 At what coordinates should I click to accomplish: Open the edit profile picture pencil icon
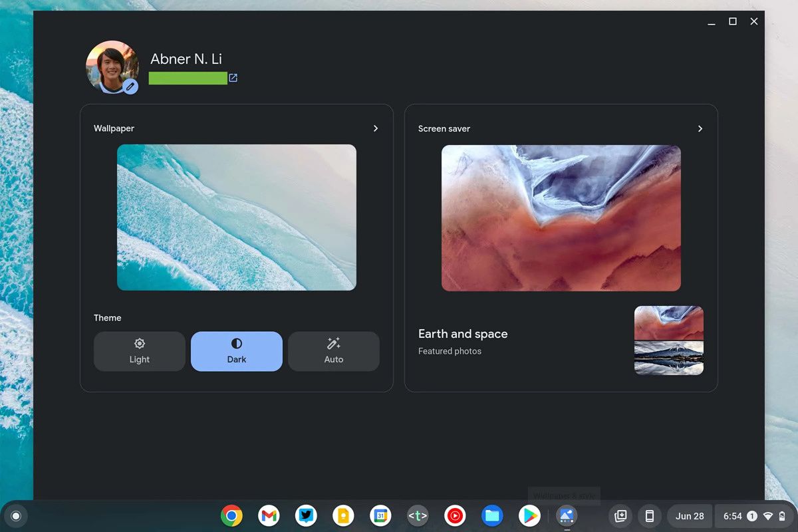tap(130, 86)
